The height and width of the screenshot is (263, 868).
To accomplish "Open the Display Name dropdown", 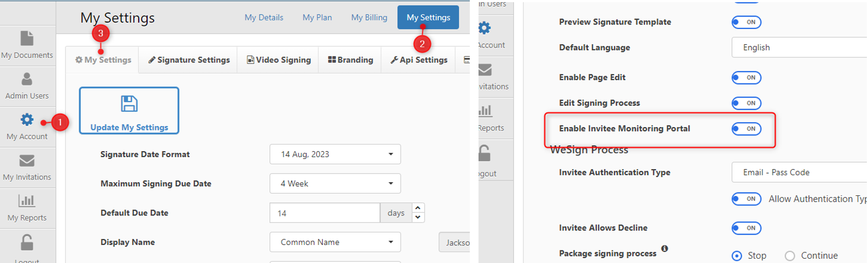I will pyautogui.click(x=335, y=242).
